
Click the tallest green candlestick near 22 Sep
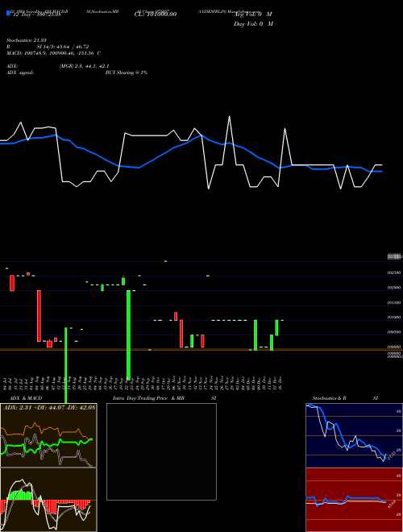[x=129, y=335]
